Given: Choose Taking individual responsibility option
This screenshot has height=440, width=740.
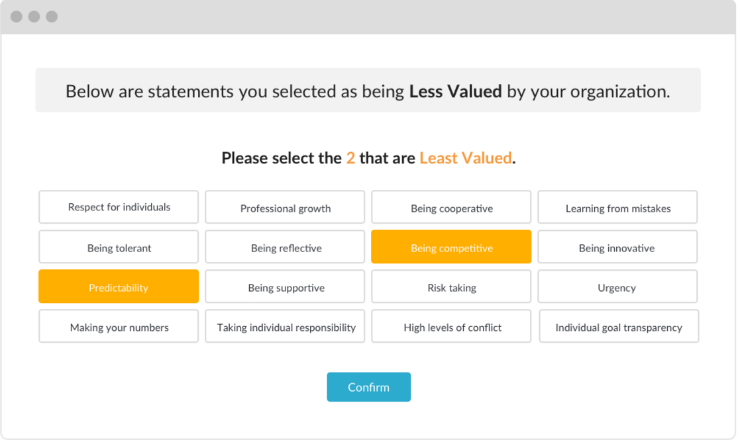Looking at the screenshot, I should coord(285,326).
